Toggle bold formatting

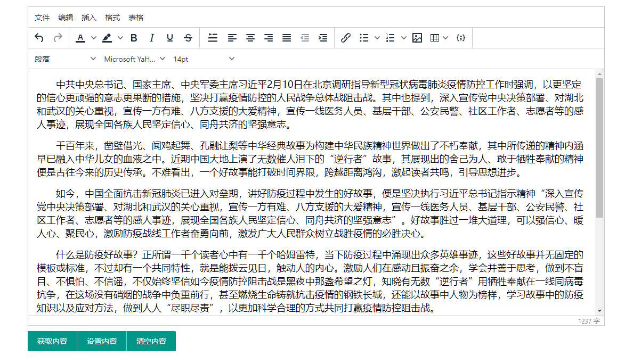click(x=134, y=38)
